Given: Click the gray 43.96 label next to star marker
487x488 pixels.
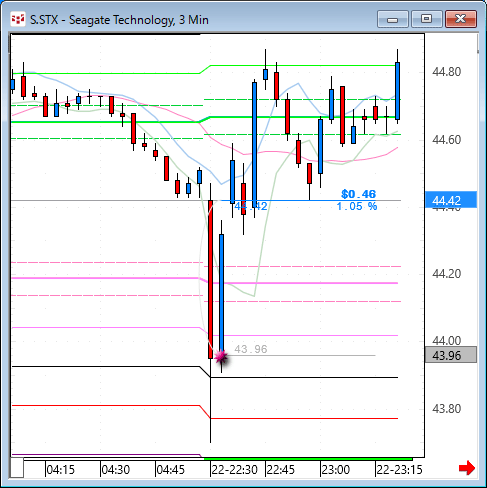Looking at the screenshot, I should pyautogui.click(x=251, y=349).
